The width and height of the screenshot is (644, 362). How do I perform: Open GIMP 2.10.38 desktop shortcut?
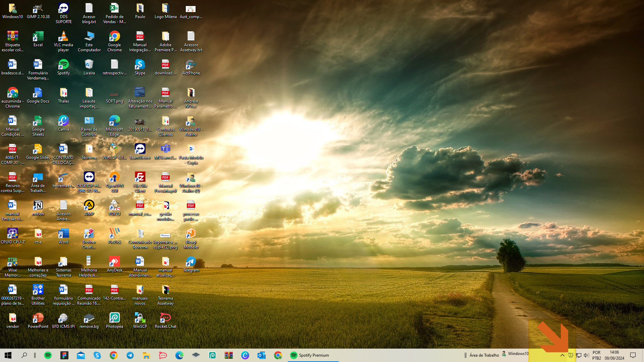38,11
